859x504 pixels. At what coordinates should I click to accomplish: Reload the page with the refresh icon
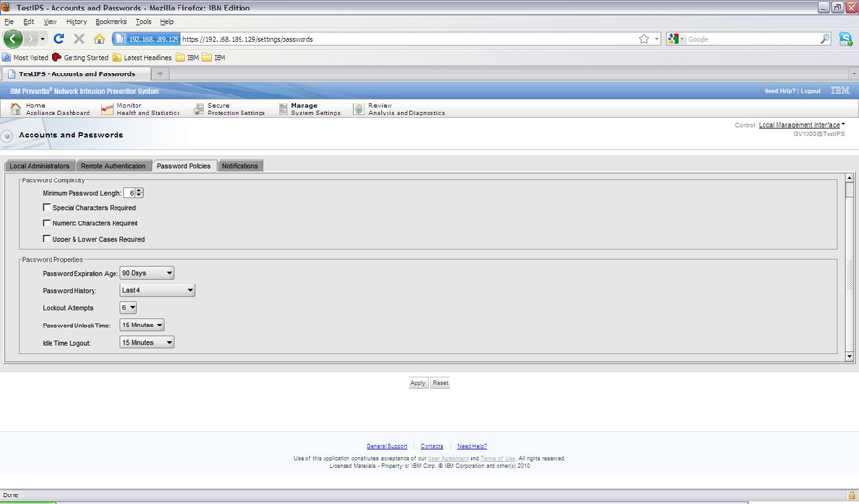coord(59,39)
